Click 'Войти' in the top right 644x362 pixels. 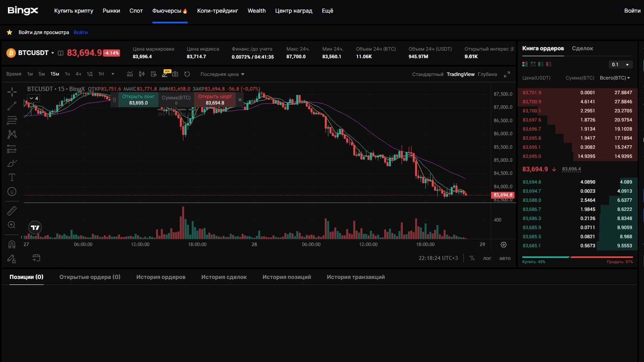click(x=632, y=11)
